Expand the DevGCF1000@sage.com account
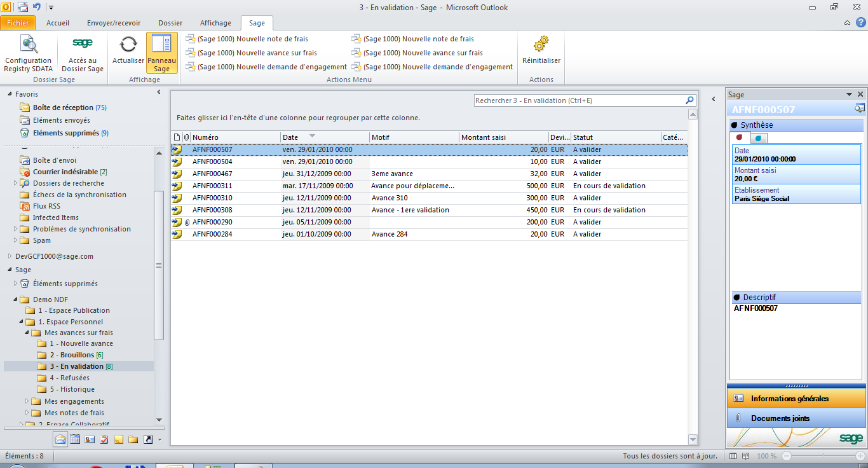 click(x=10, y=256)
